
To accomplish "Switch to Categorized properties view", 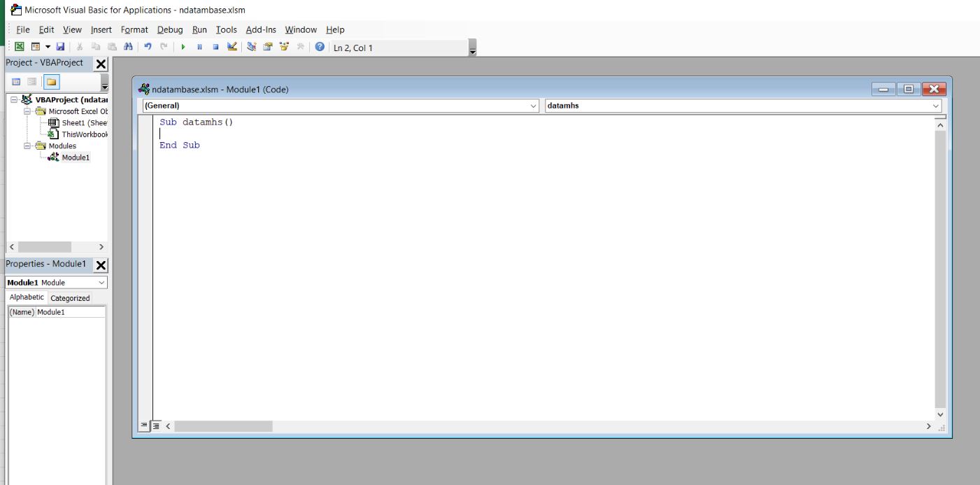I will [71, 297].
